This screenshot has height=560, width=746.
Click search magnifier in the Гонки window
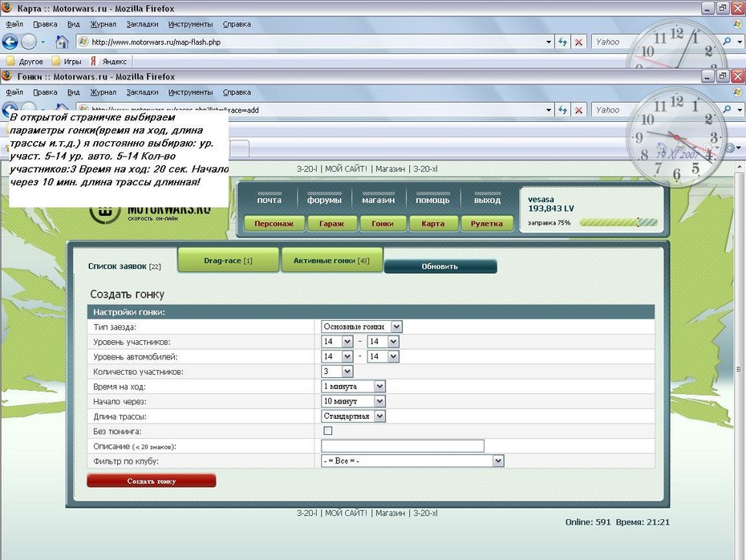point(727,110)
